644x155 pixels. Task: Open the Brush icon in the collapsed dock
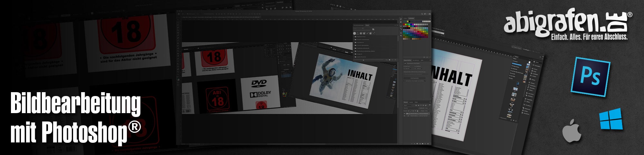[401, 26]
